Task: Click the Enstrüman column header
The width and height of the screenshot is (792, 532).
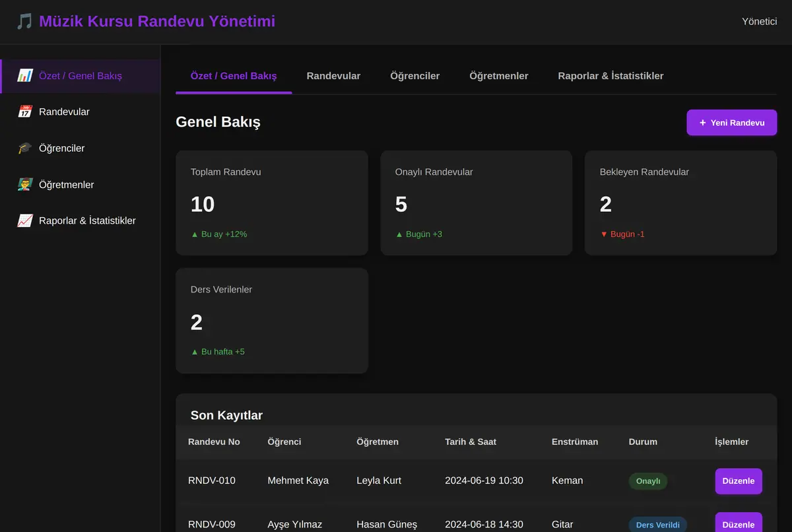Action: pyautogui.click(x=575, y=442)
